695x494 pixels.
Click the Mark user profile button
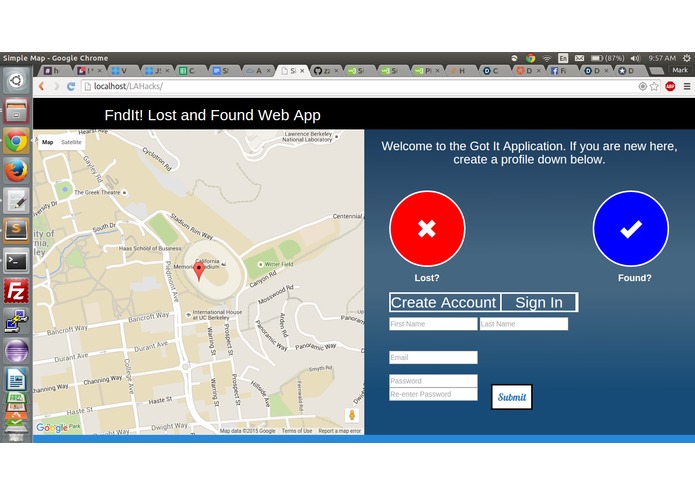click(x=679, y=70)
